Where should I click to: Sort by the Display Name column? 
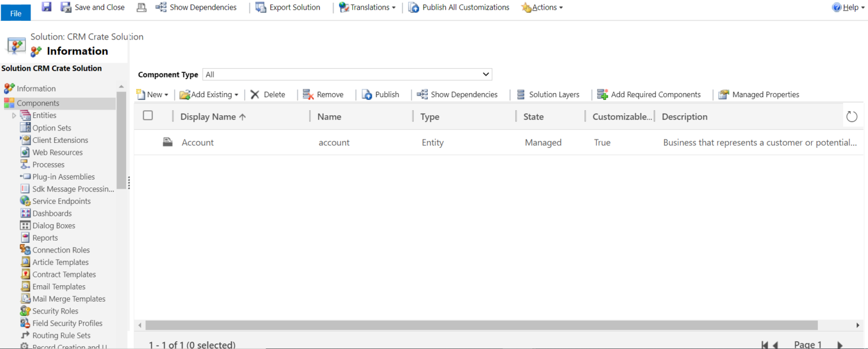pyautogui.click(x=213, y=117)
